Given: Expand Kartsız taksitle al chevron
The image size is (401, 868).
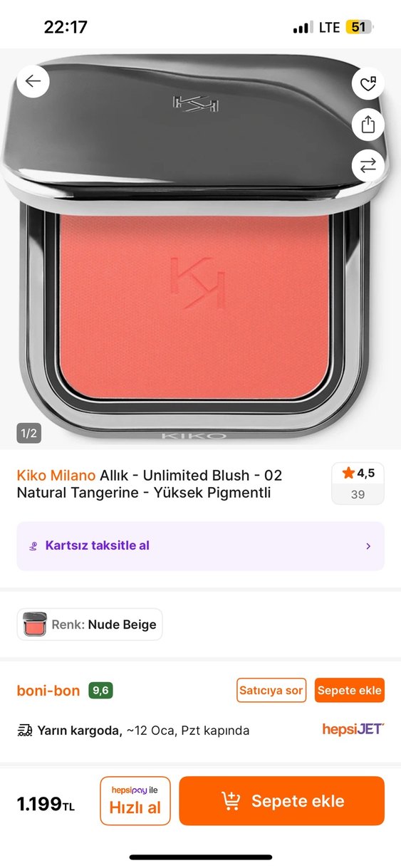Looking at the screenshot, I should [368, 546].
